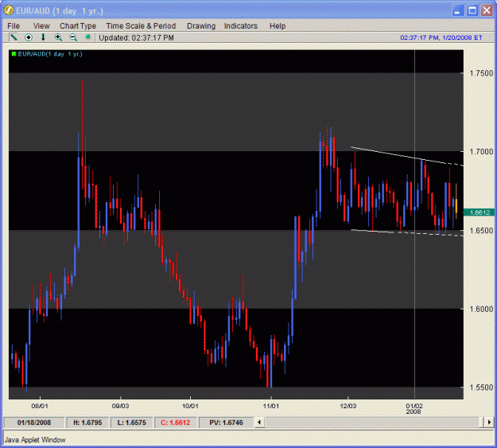Click the C: 1.6612 close value
The image size is (497, 448).
[176, 423]
